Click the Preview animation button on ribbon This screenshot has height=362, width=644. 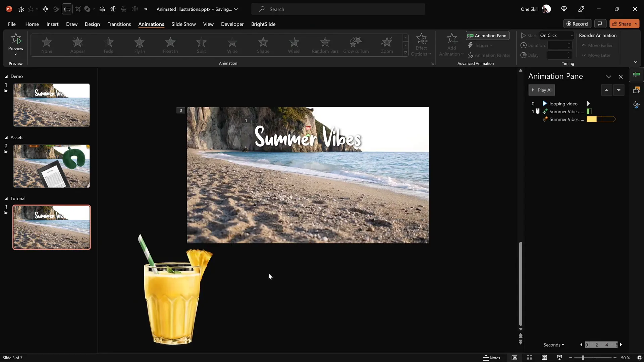[x=15, y=44]
